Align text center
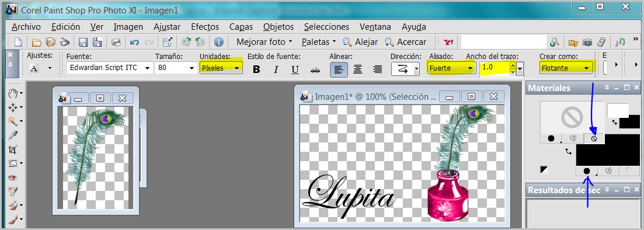The height and width of the screenshot is (230, 644). click(358, 69)
